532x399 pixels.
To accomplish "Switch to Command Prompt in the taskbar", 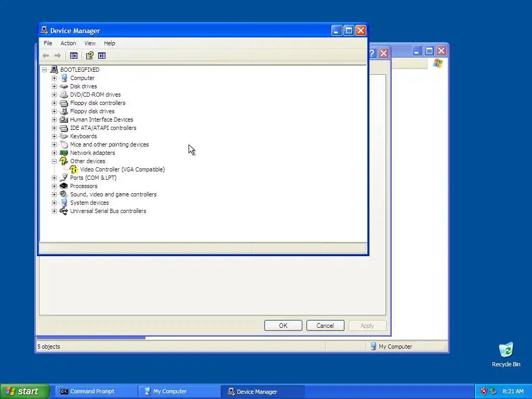I will (x=96, y=391).
